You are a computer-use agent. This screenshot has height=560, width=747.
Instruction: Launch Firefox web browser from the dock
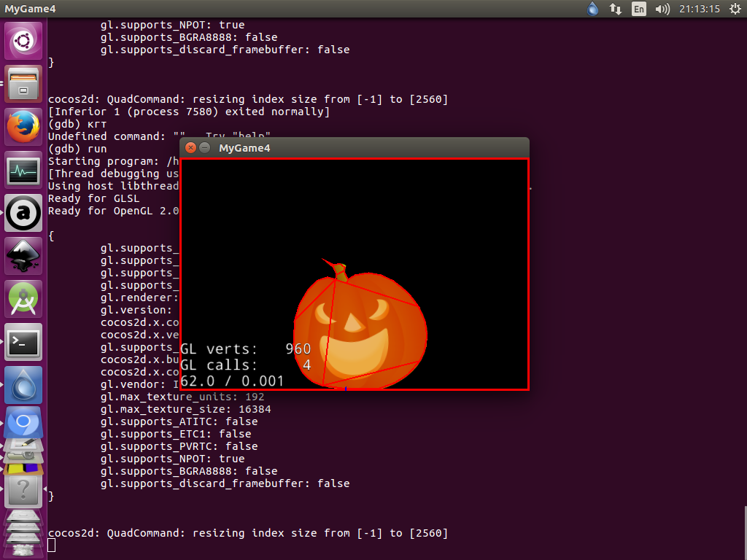pyautogui.click(x=23, y=127)
